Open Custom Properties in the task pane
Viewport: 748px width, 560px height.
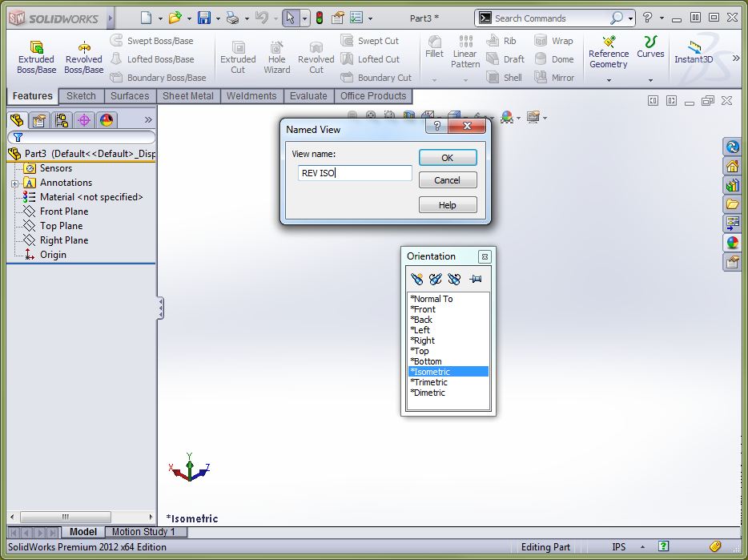pos(732,262)
